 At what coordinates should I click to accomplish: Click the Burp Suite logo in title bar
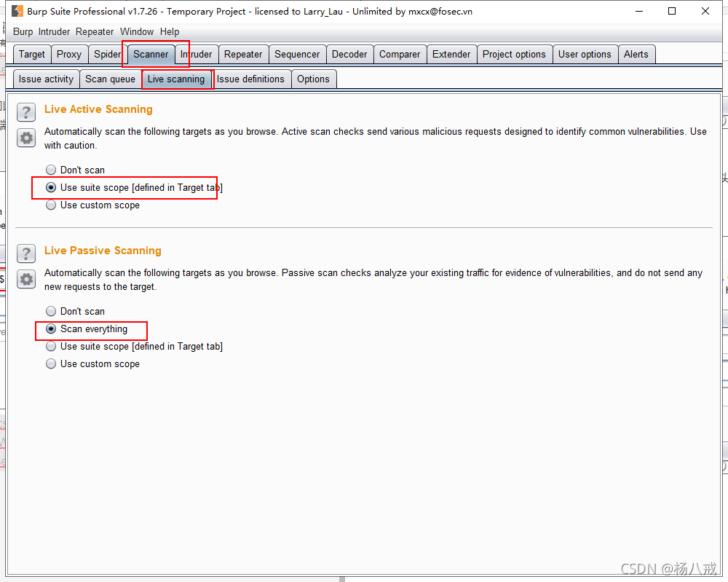pyautogui.click(x=17, y=11)
